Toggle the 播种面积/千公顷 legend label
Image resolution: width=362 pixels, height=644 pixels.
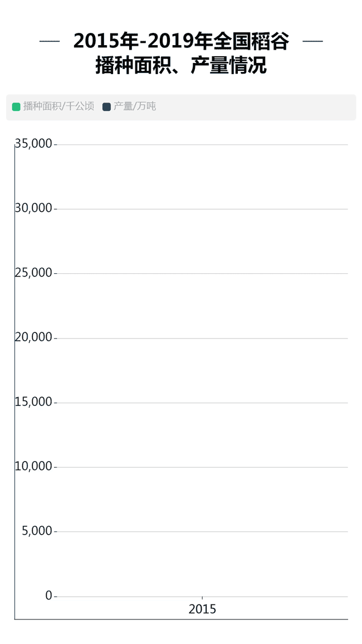point(58,106)
